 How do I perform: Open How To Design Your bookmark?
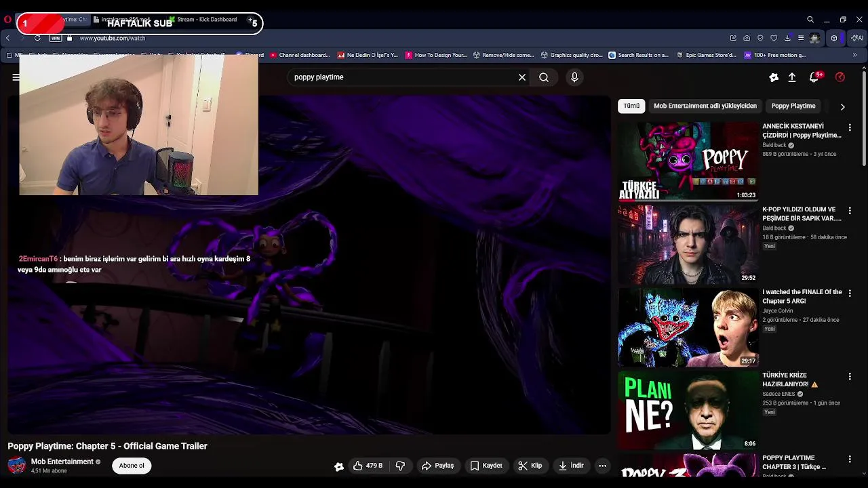click(x=436, y=55)
